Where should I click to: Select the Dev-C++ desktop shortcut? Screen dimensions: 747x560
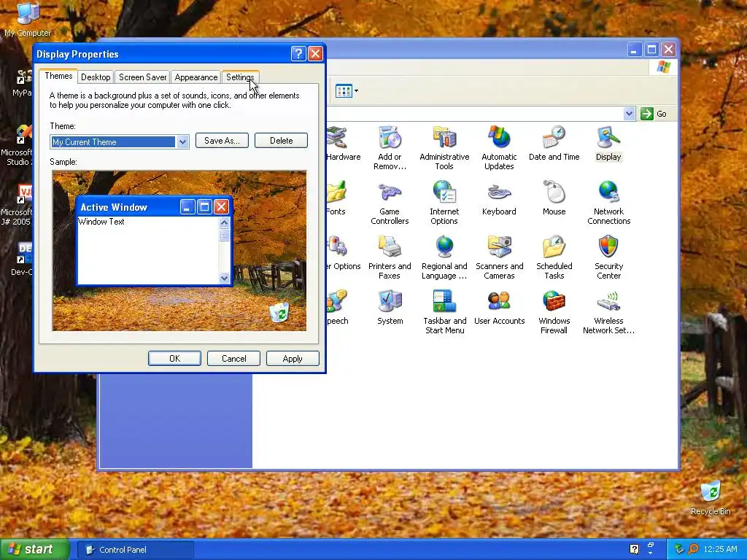[x=23, y=260]
